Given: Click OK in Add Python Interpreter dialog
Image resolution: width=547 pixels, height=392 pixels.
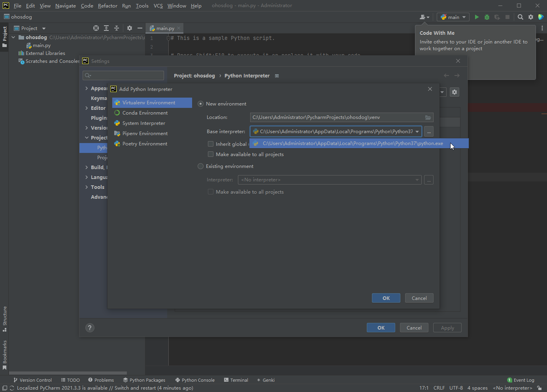Looking at the screenshot, I should 386,298.
